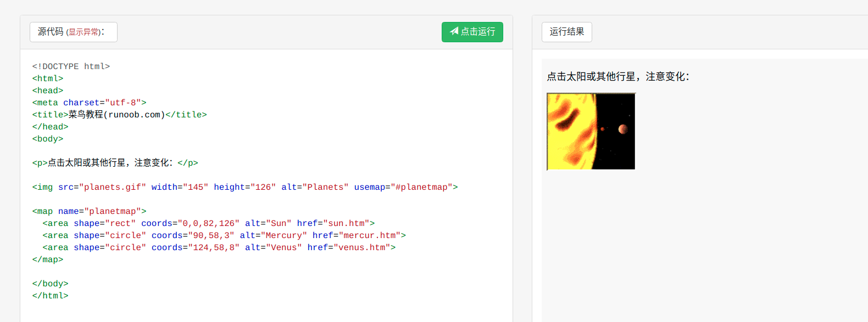Click the small Mercury planet in image
Viewport: 868px width, 322px height.
click(603, 129)
